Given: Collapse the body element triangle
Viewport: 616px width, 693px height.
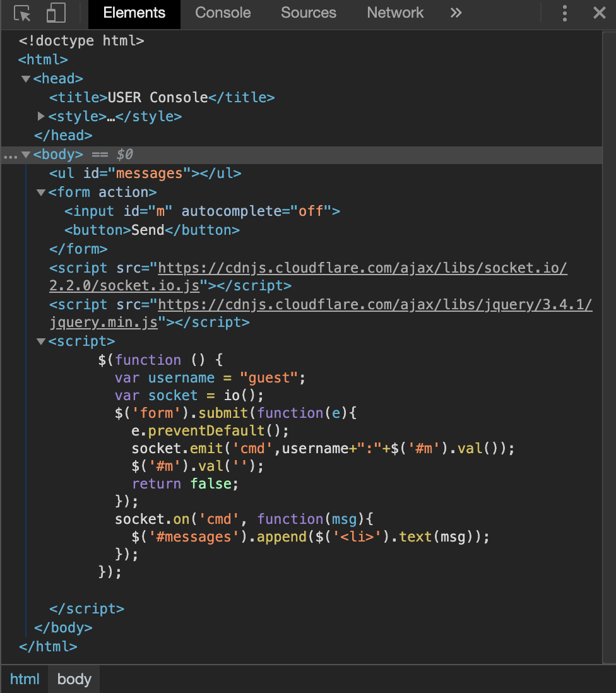Looking at the screenshot, I should click(x=26, y=155).
